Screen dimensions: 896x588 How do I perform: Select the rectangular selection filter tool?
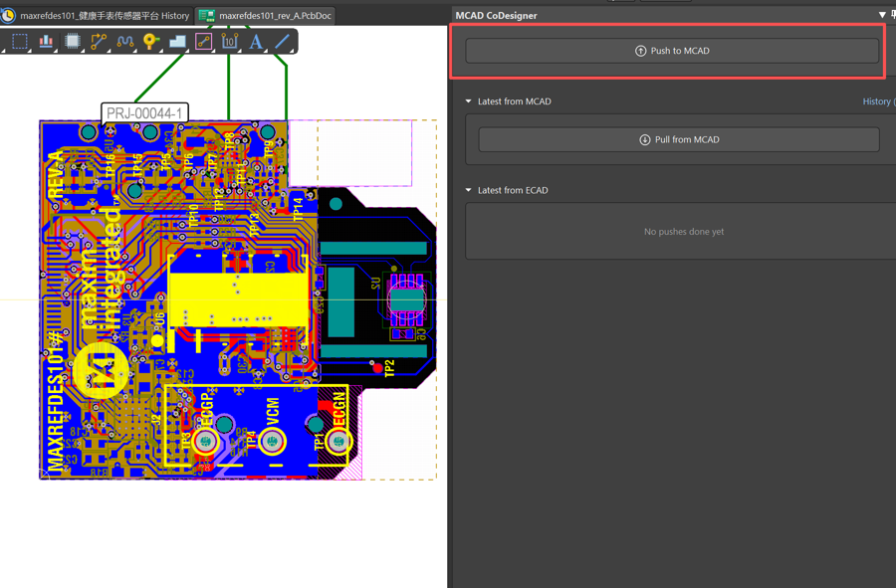click(x=20, y=41)
